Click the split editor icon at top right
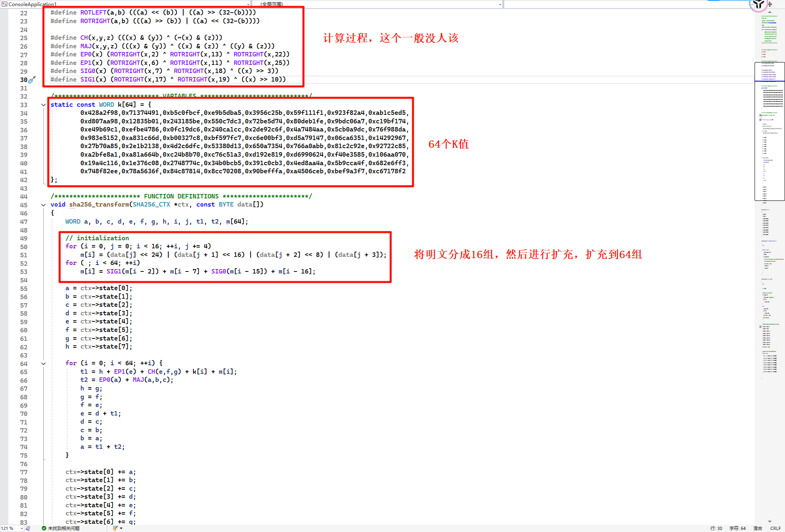Viewport: 785px width, 532px height. click(770, 4)
